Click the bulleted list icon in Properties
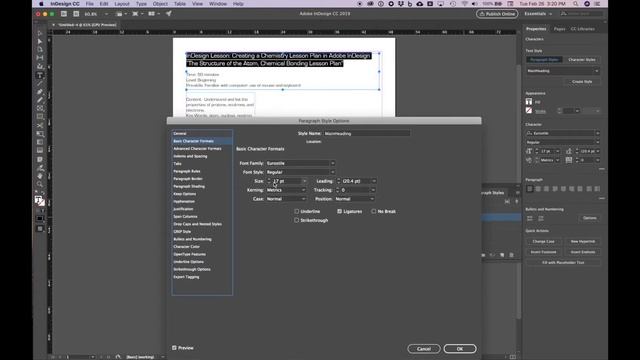Screen dimensions: 640x360 point(530,218)
